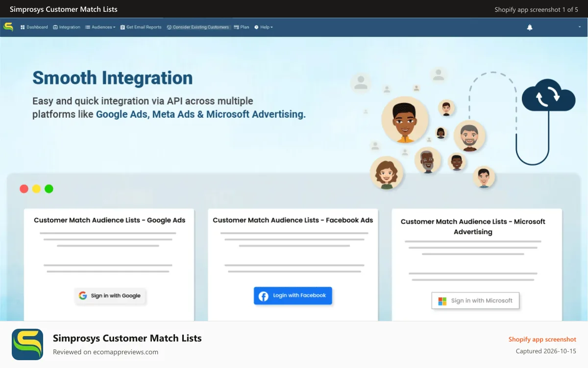Click the notification bell icon
The width and height of the screenshot is (588, 368).
(530, 27)
